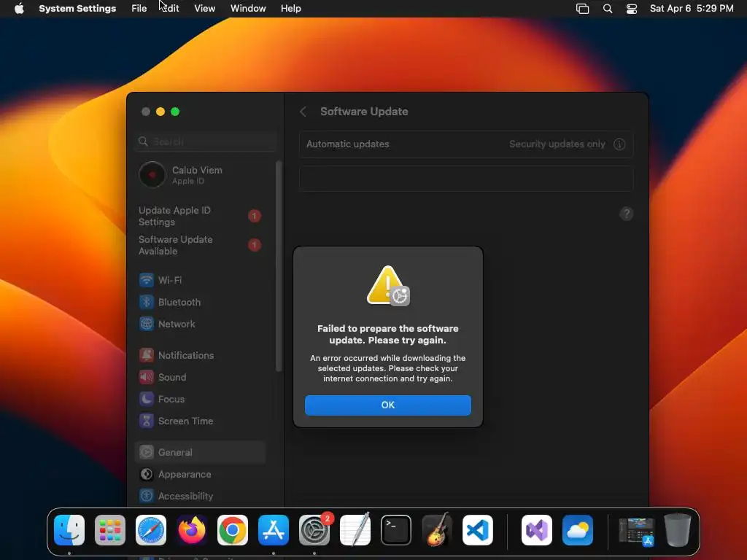This screenshot has height=560, width=747.
Task: Click the Security updates only text
Action: [557, 144]
